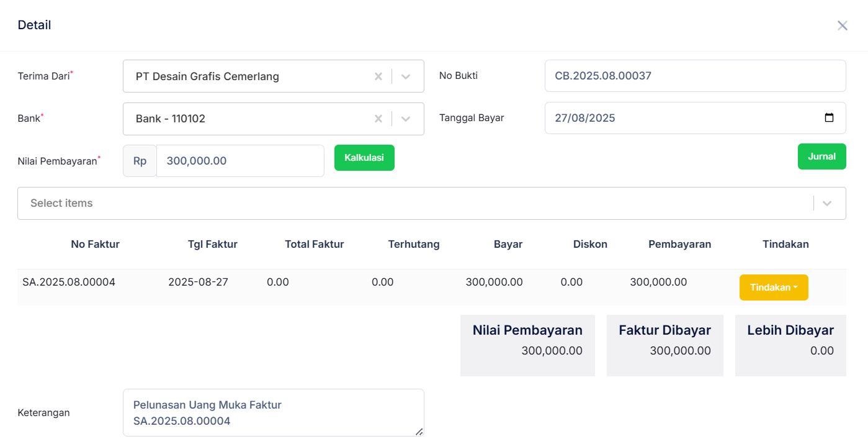Open the Tindakan action menu for SA.2025.08.00004
The width and height of the screenshot is (868, 439).
tap(774, 287)
